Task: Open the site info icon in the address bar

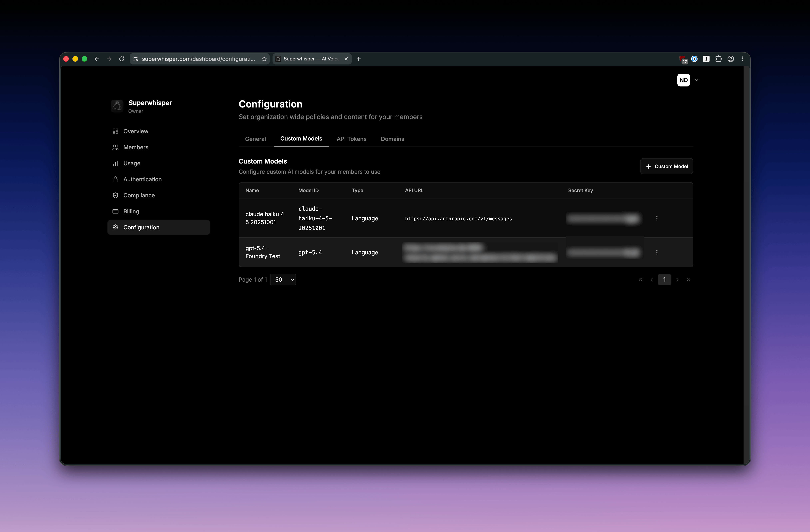Action: [135, 59]
